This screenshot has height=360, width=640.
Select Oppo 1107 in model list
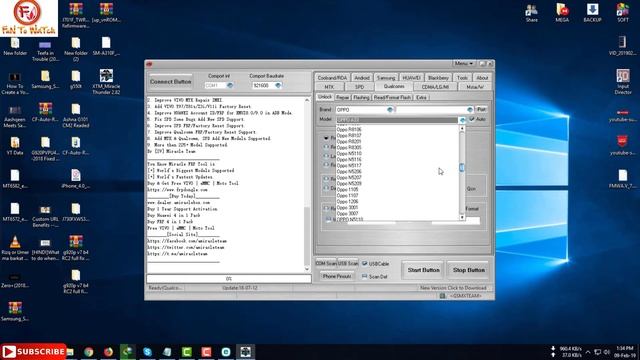[x=348, y=196]
